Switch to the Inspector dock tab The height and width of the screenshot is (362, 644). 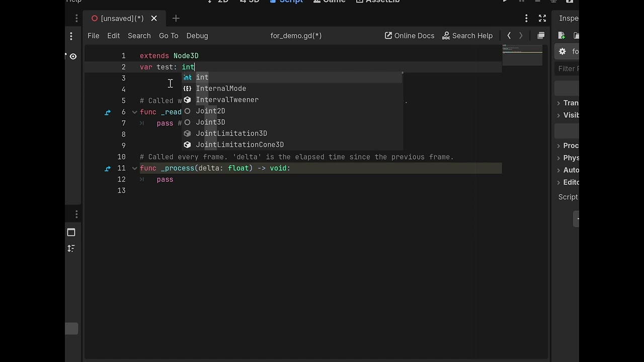point(569,19)
